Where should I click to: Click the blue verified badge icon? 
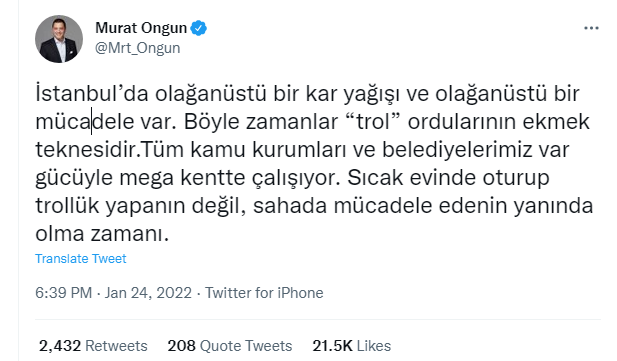click(199, 28)
